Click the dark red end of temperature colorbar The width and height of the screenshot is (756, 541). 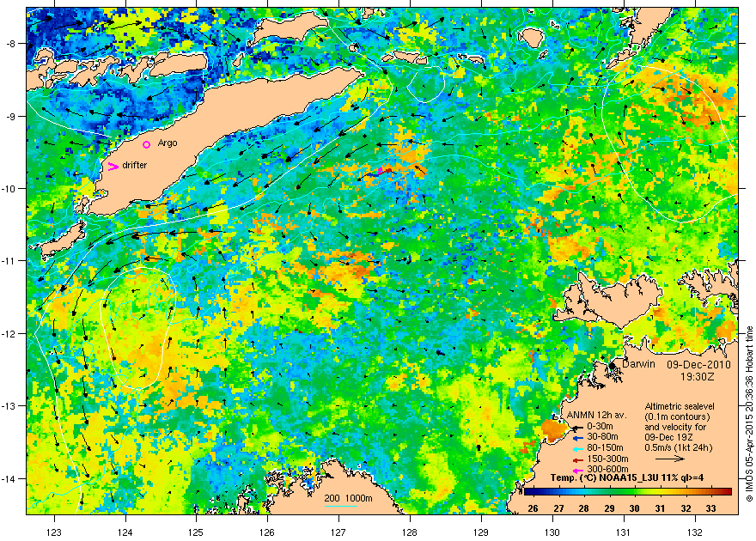727,492
